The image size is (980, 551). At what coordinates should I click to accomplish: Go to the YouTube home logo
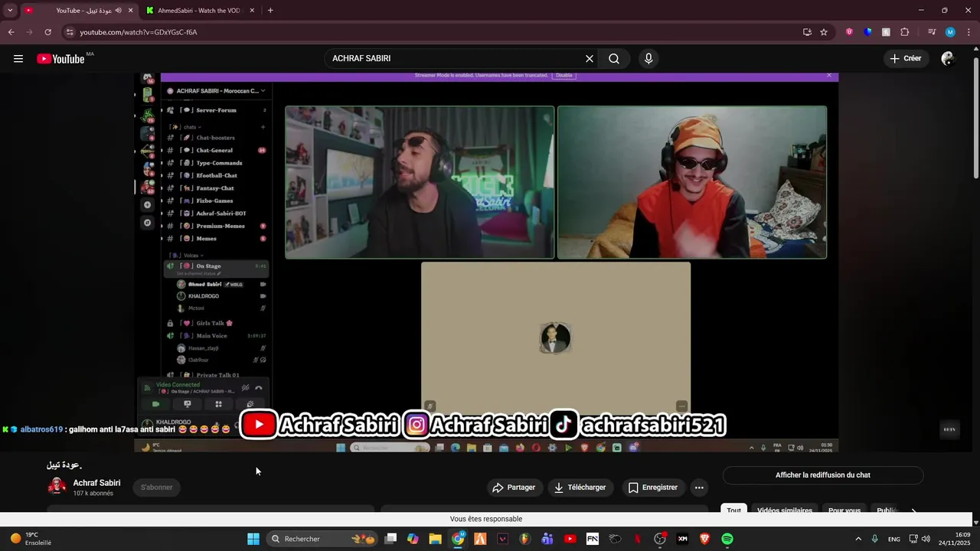coord(60,59)
